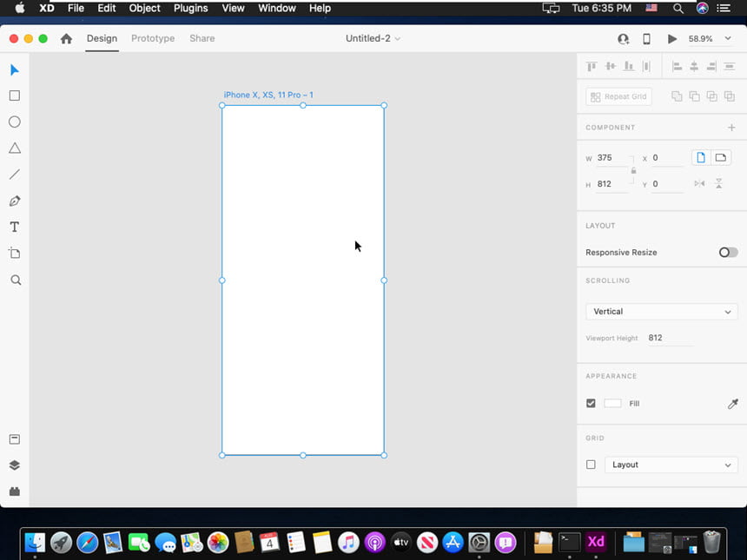Go to the Home screen icon
This screenshot has width=747, height=560.
66,38
